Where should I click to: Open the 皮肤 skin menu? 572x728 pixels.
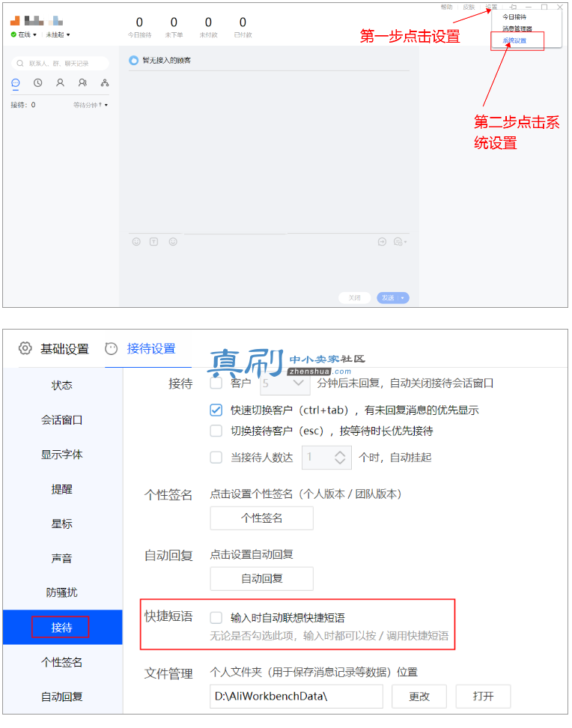(469, 7)
